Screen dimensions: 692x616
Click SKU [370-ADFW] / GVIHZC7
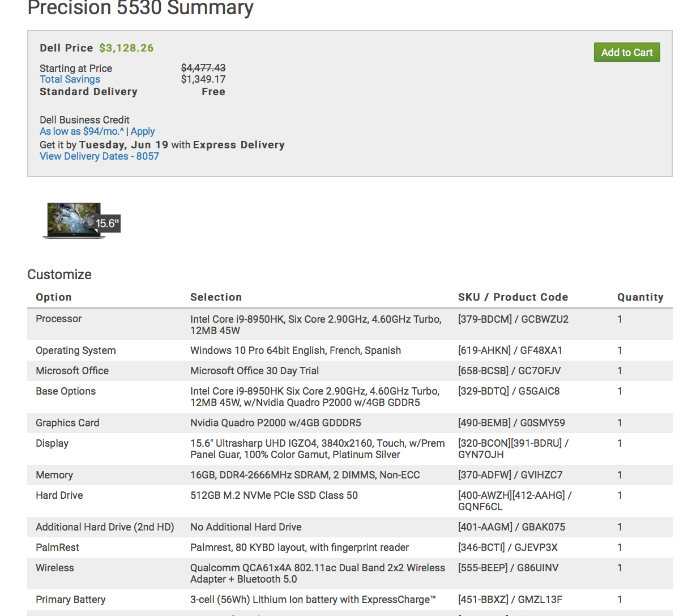(x=510, y=475)
